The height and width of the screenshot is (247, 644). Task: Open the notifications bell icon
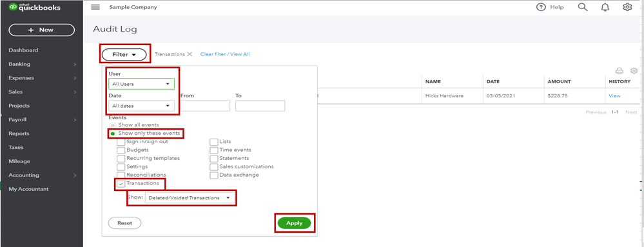point(605,7)
